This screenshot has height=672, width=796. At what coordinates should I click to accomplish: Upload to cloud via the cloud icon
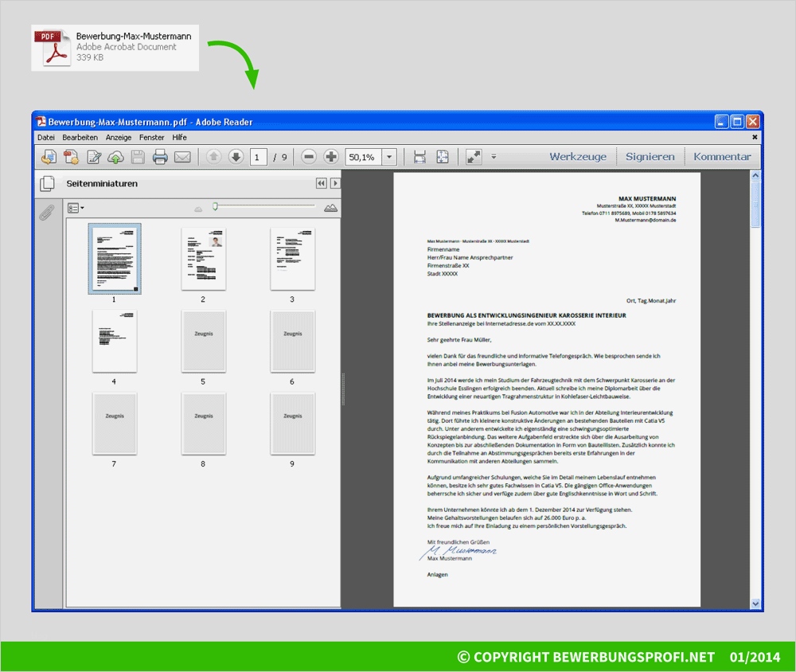click(114, 157)
